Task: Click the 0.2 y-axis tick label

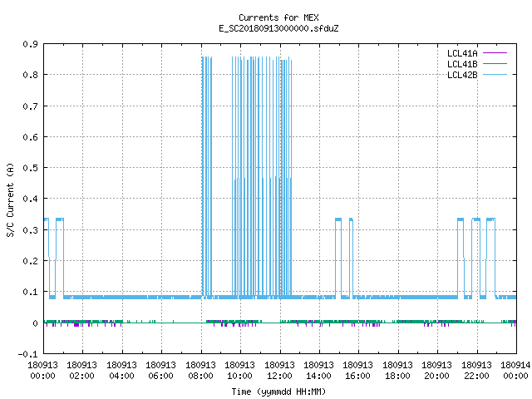Action: (30, 261)
